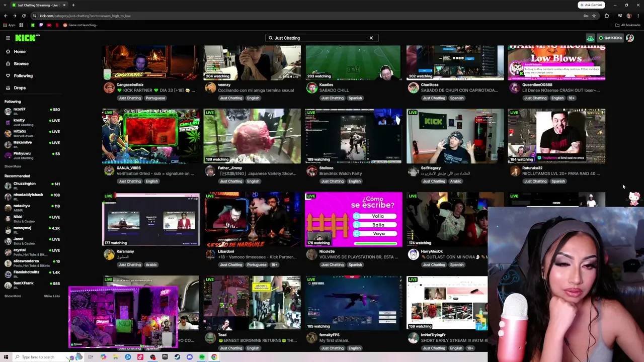Open the Kick bookmark in the bookmarks bar
Viewport: 644px width, 362px height.
coord(33,25)
